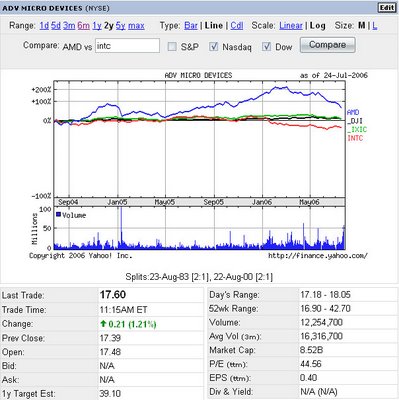Click the Sep05 axis label
This screenshot has height=400, width=399.
click(x=213, y=202)
